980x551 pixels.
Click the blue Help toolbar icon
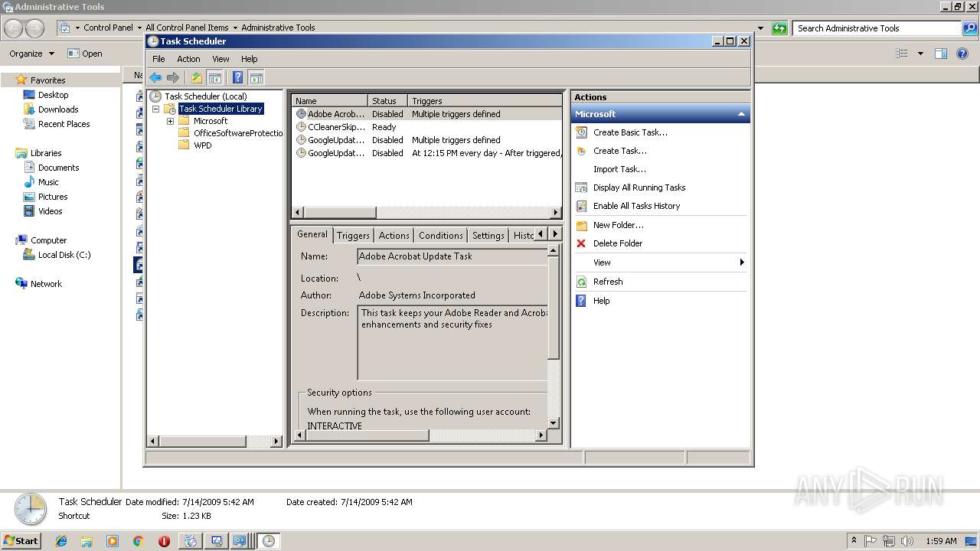click(238, 77)
